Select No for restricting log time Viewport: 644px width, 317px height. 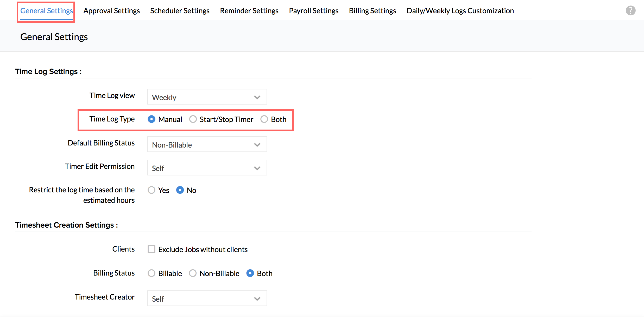pyautogui.click(x=180, y=190)
